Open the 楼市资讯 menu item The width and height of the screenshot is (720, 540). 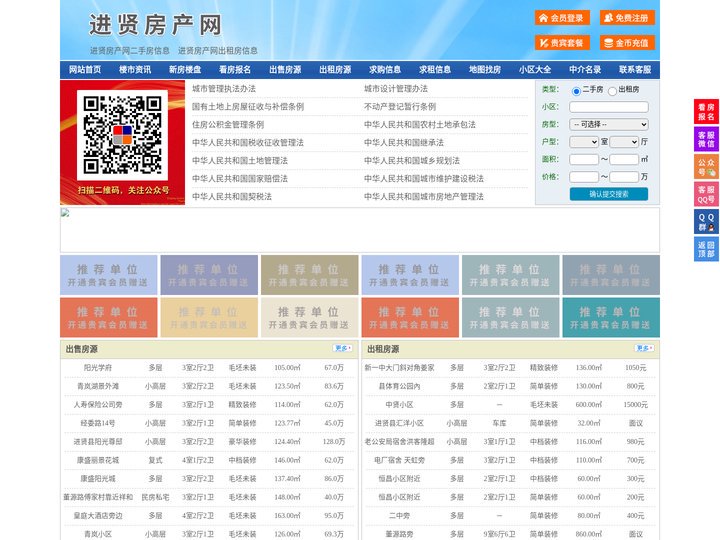click(x=135, y=70)
